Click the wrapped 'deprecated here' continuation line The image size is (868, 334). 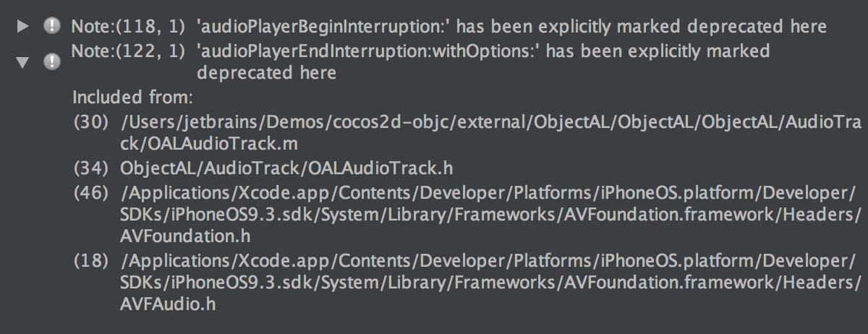(x=266, y=74)
